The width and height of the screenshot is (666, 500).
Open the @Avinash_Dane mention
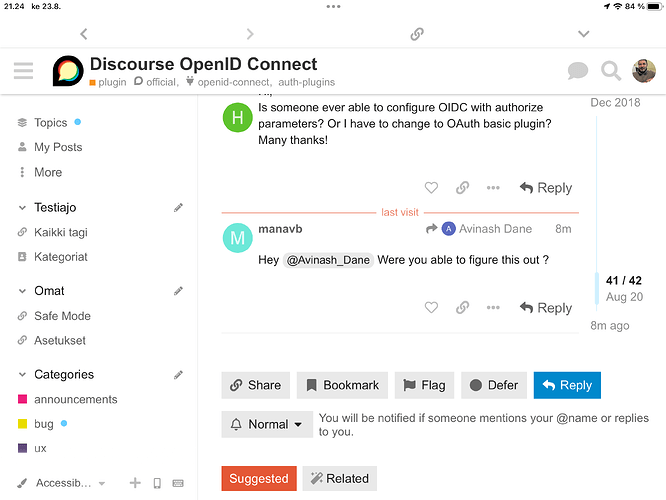[328, 260]
